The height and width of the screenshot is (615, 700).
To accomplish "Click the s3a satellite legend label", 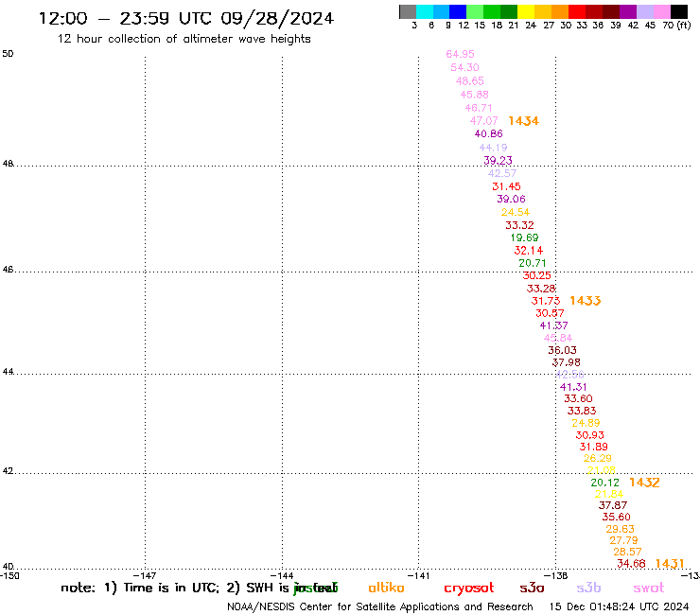I will (532, 588).
